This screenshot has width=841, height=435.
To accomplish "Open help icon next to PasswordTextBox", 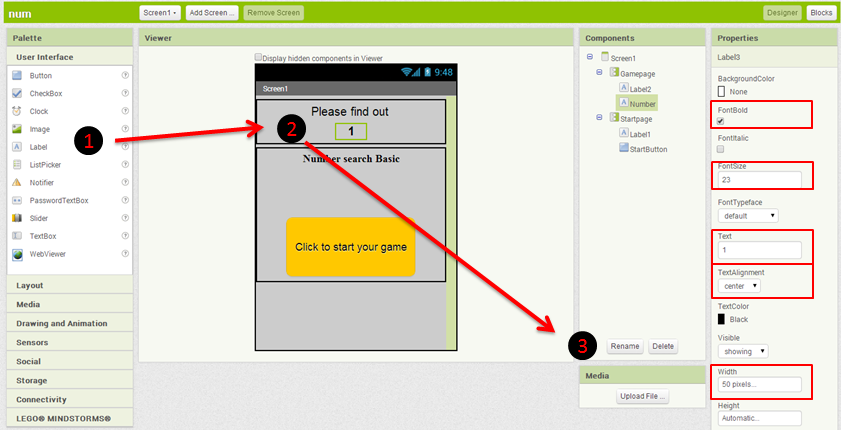I will [x=125, y=200].
